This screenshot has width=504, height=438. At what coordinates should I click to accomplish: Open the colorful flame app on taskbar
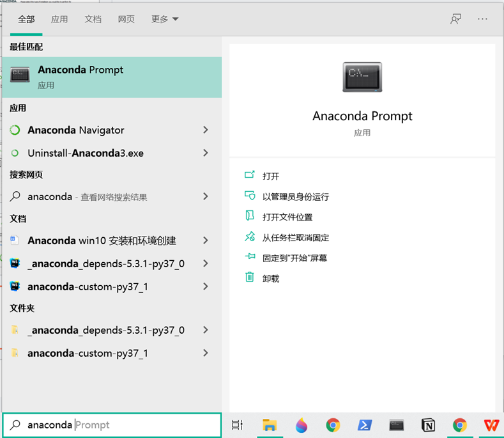pyautogui.click(x=301, y=425)
